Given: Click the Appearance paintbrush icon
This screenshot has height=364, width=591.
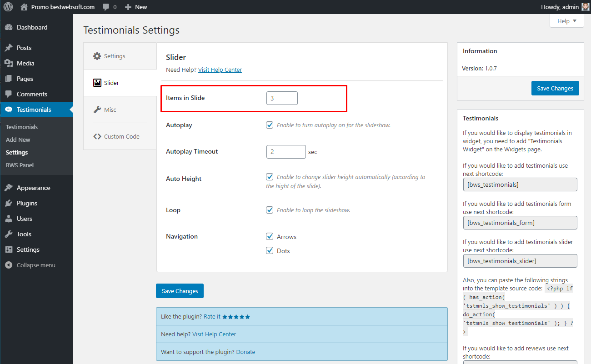Looking at the screenshot, I should (9, 188).
